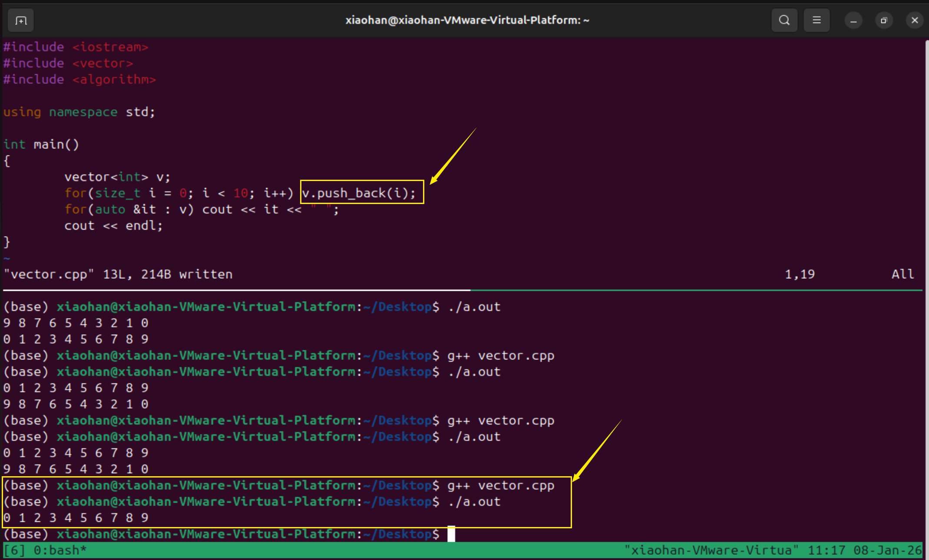Click the tmux window 0:bash tab
This screenshot has height=560, width=929.
60,550
